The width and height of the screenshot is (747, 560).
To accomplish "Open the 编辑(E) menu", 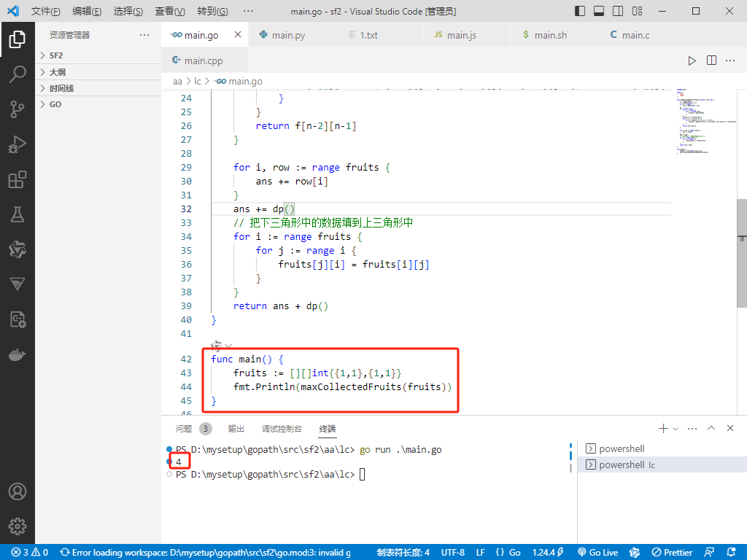I will [87, 11].
